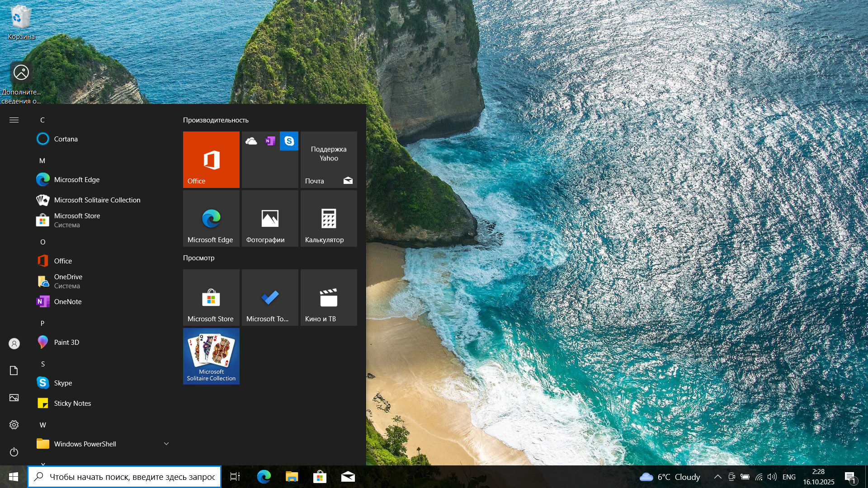The width and height of the screenshot is (868, 488).
Task: Expand the Windows PowerShell folder chevron
Action: pyautogui.click(x=166, y=444)
